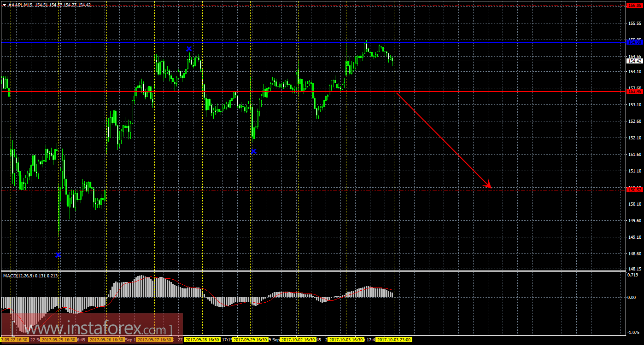Click the 149.10 price scale value
This screenshot has width=644, height=345.
(635, 237)
